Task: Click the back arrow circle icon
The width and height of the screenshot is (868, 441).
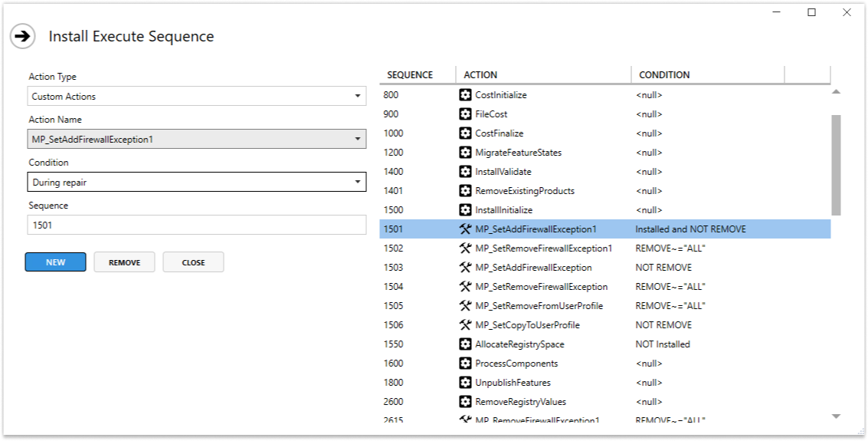Action: [23, 37]
